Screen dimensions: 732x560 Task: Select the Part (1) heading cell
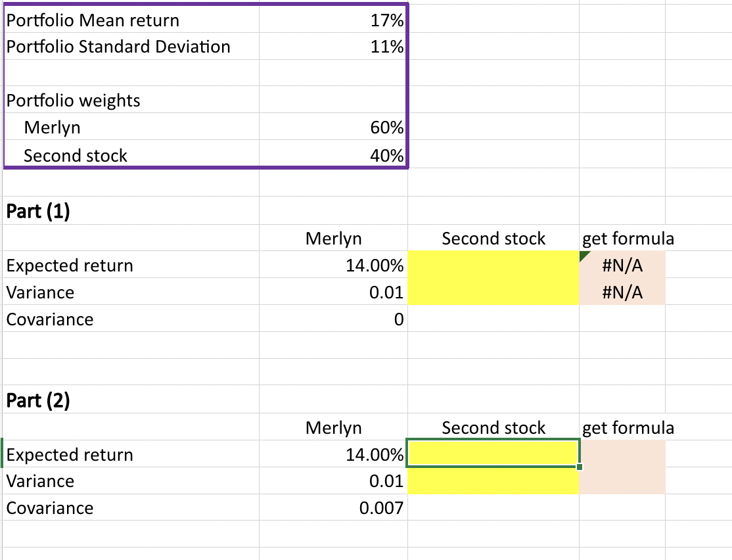(x=131, y=212)
